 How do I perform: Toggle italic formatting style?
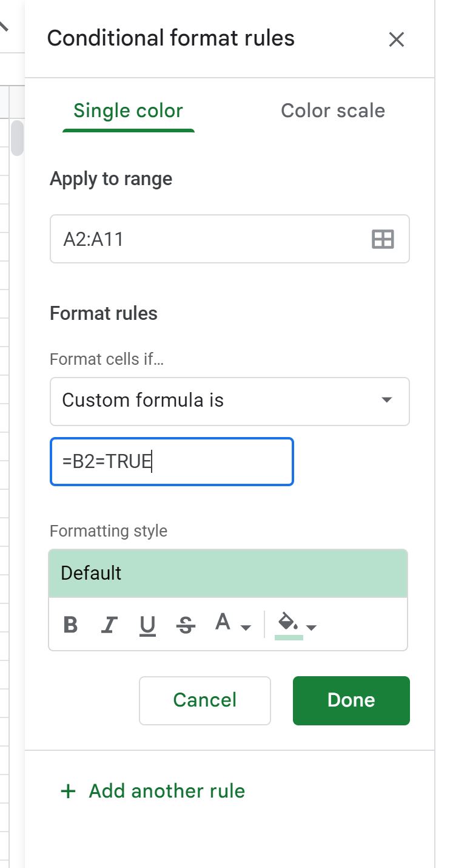(109, 625)
